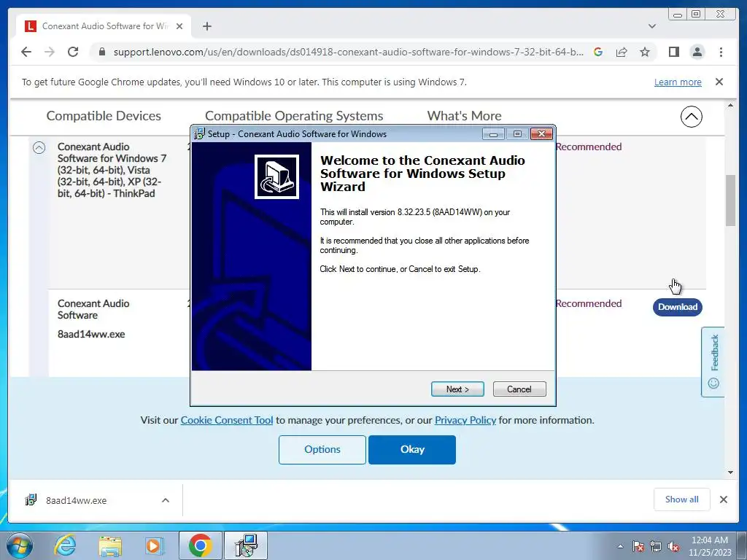Open the Google search icon in the address bar

(598, 52)
